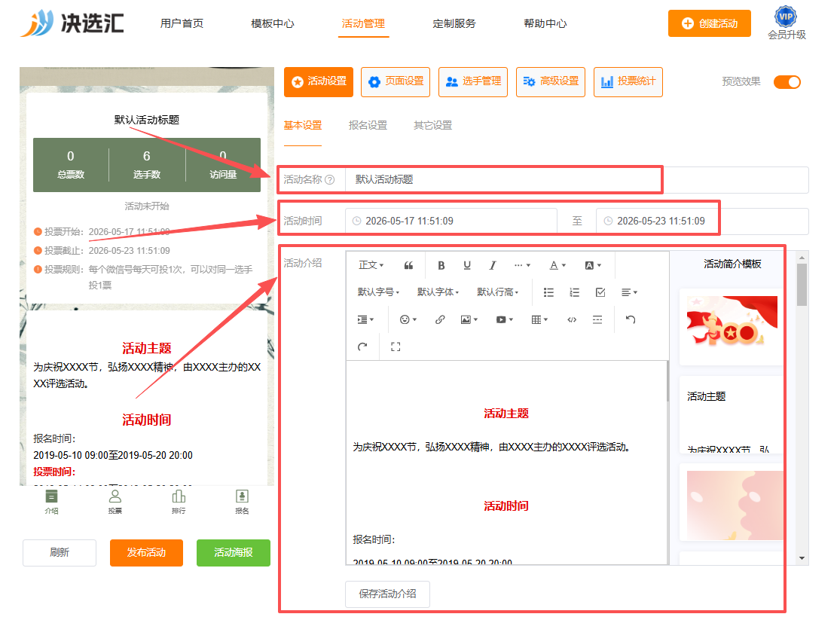Click the 活动名称 input field
Viewport: 840px width, 620px height.
click(x=577, y=179)
